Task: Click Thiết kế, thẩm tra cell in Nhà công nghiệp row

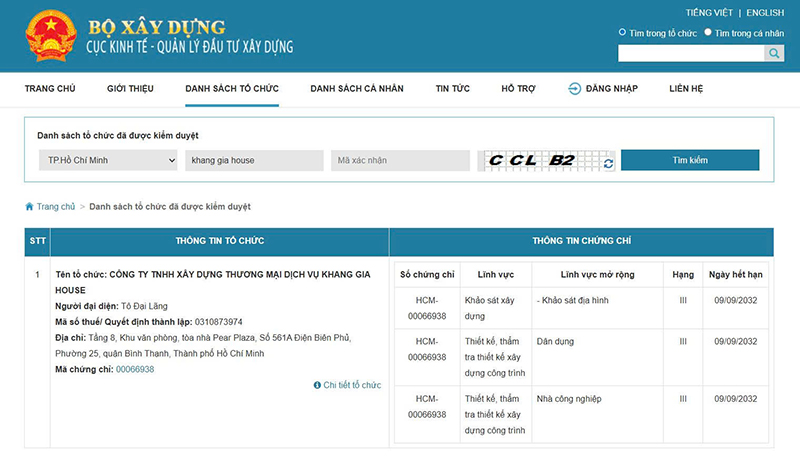Action: [495, 414]
